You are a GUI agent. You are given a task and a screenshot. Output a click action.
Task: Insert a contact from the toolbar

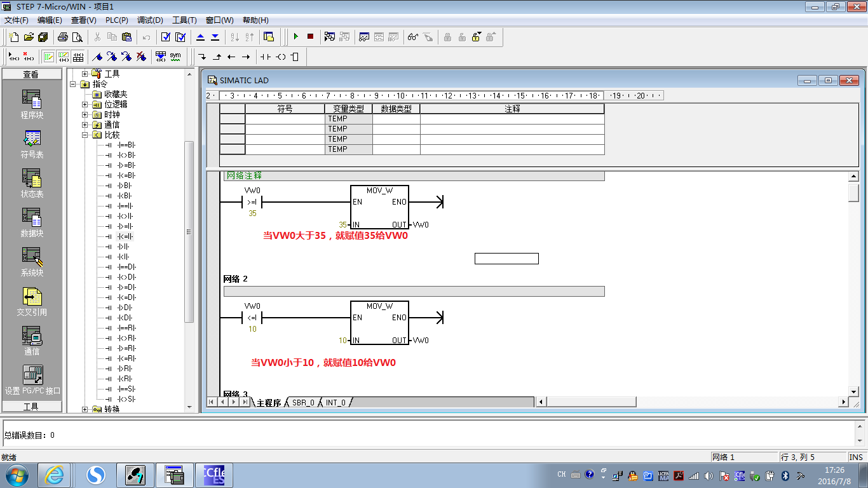click(266, 57)
